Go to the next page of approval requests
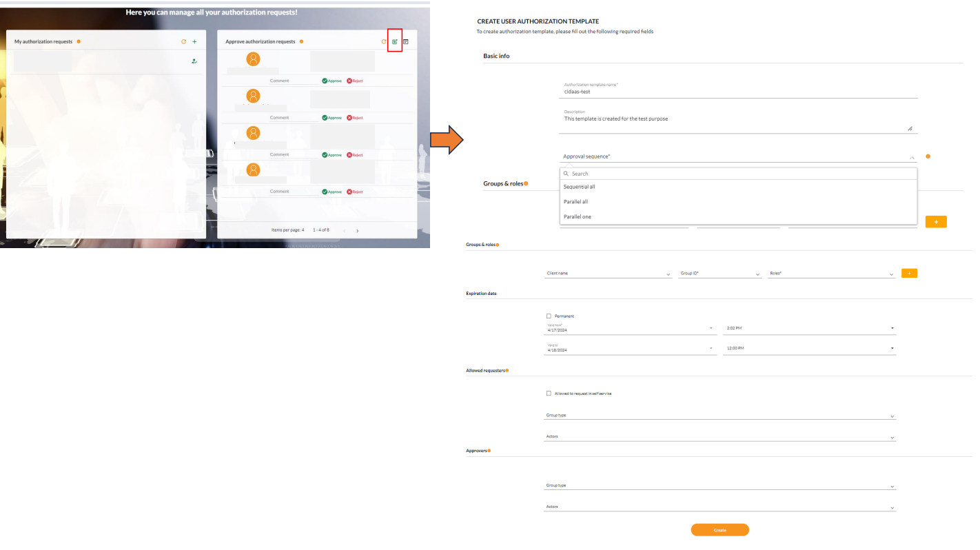This screenshot has width=980, height=550. pyautogui.click(x=358, y=230)
